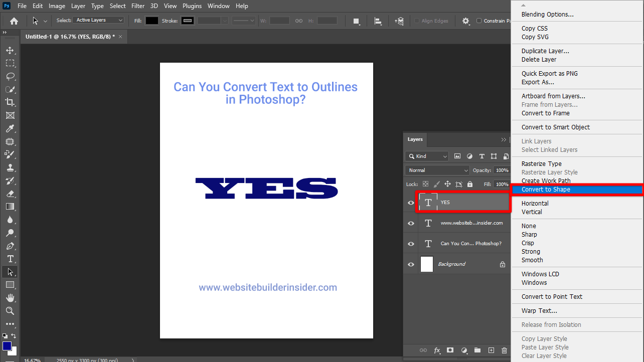Image resolution: width=644 pixels, height=362 pixels.
Task: Open the layer styles fx menu
Action: click(436, 350)
